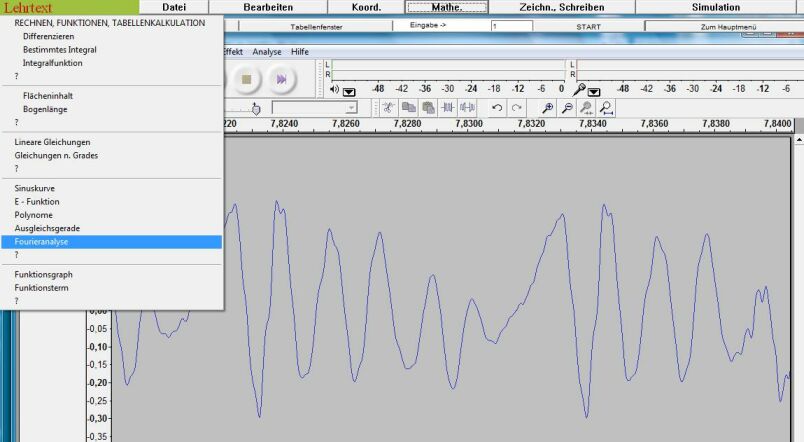Click the fit project in window icon
804x442 pixels.
[606, 107]
